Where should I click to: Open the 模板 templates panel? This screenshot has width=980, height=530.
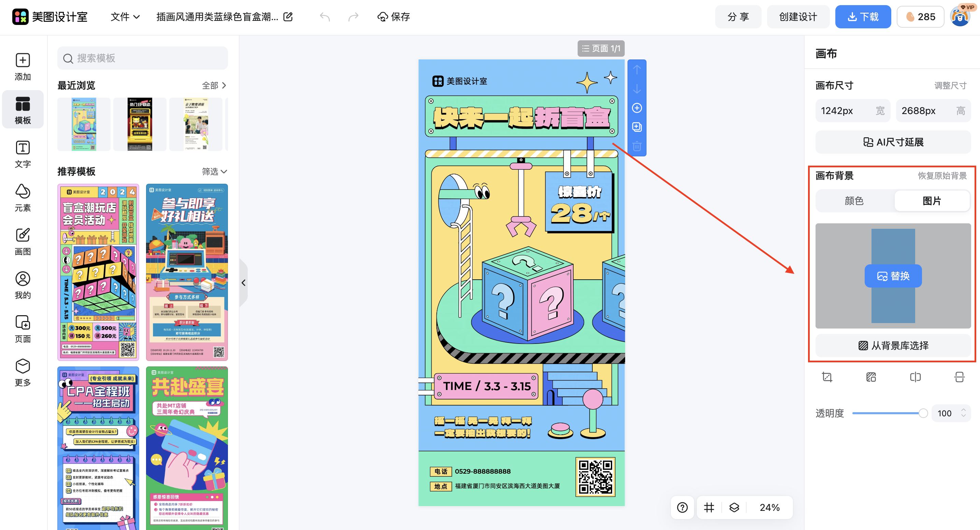point(23,109)
